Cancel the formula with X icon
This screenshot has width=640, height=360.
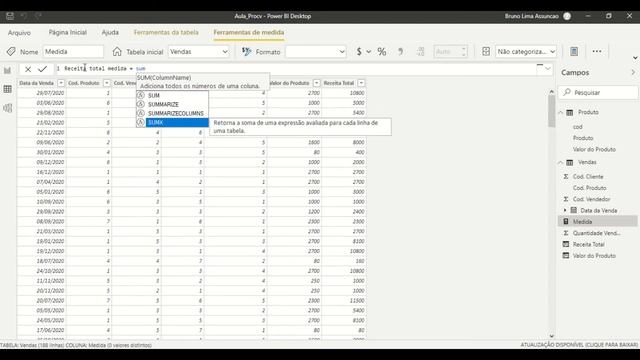(28, 69)
